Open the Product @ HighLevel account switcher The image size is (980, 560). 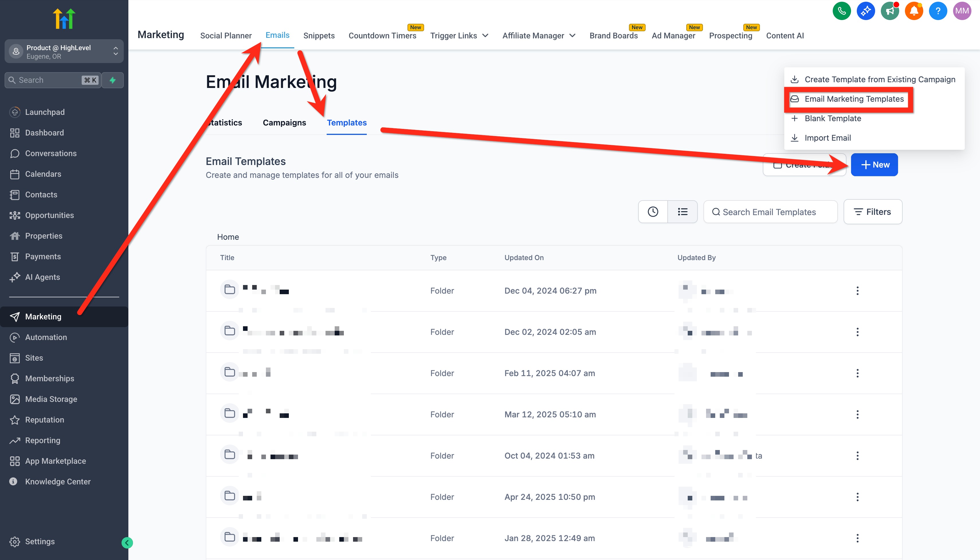click(x=64, y=52)
